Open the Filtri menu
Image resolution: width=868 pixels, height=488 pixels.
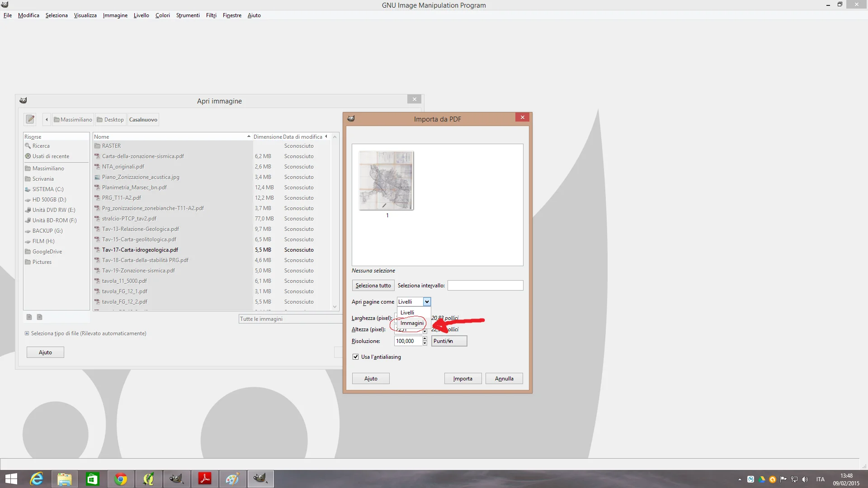(x=211, y=15)
